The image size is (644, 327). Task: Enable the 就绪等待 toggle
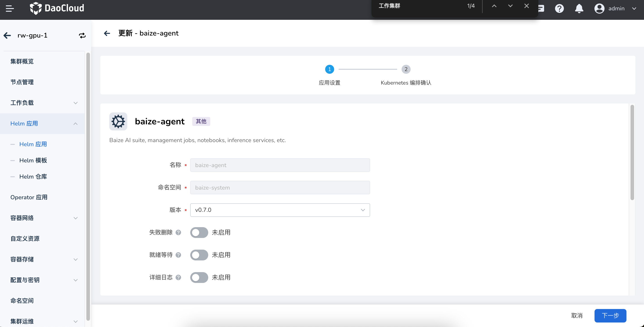[199, 255]
